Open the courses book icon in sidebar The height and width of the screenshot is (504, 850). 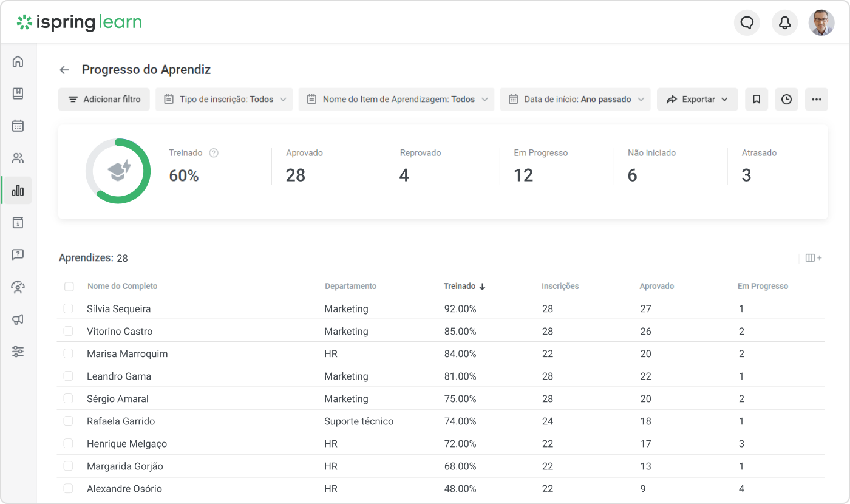pyautogui.click(x=18, y=94)
